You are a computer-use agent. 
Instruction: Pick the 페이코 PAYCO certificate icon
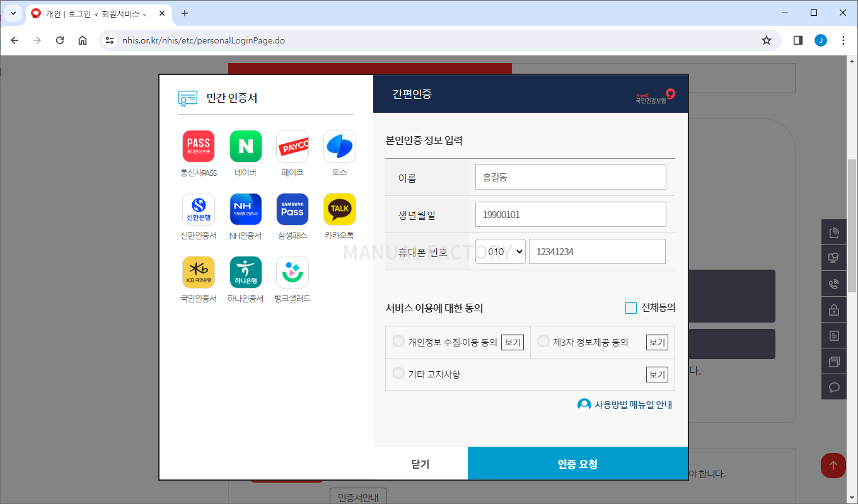click(293, 146)
